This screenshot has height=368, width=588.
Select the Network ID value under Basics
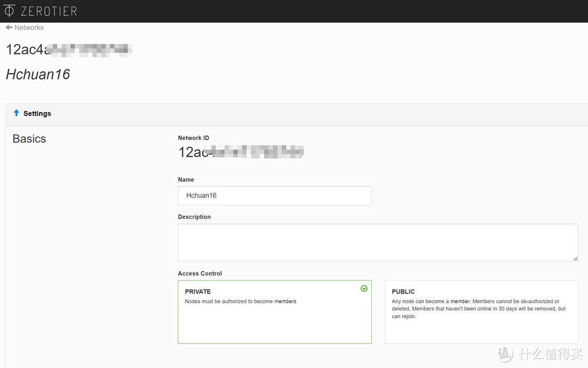pos(241,152)
